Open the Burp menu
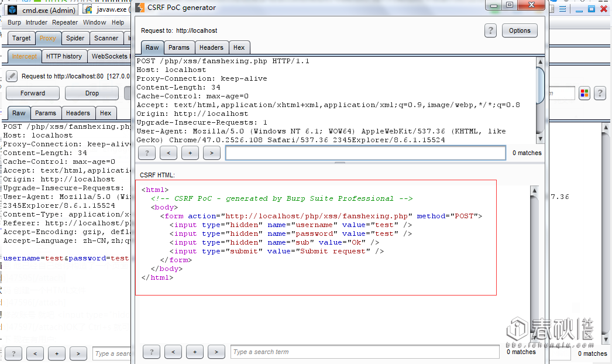612x364 pixels. coord(14,22)
